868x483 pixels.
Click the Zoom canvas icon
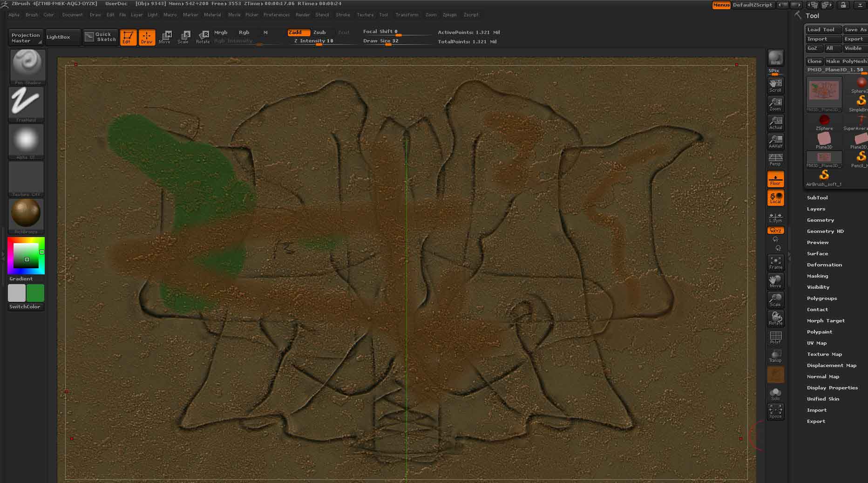(775, 104)
